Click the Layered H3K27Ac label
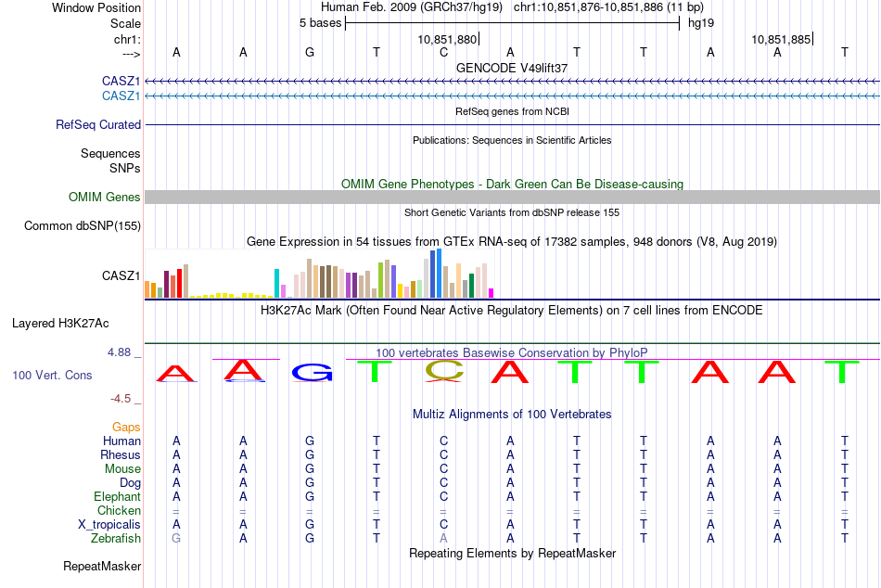Screen dimensions: 881x588 coord(60,324)
